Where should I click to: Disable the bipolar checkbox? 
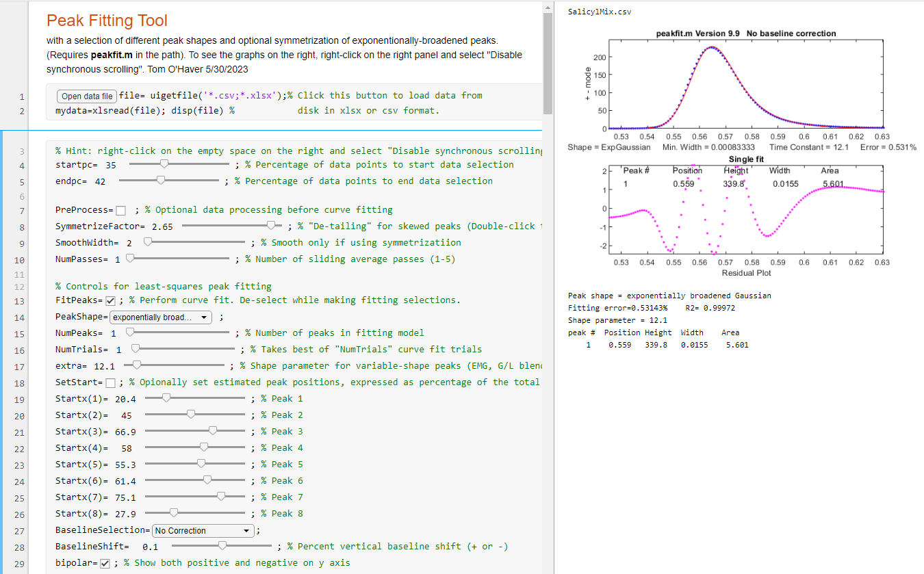coord(105,563)
